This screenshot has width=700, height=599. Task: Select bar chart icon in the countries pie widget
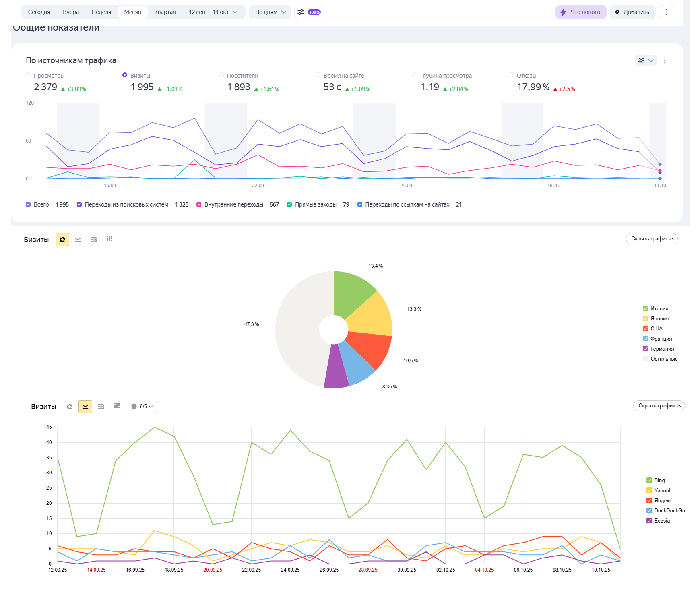pos(109,240)
